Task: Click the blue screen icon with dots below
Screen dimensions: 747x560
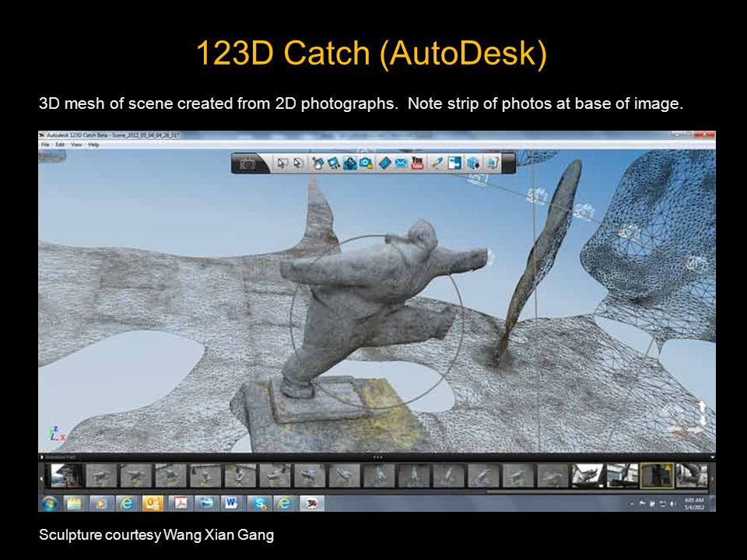Action: tap(334, 163)
